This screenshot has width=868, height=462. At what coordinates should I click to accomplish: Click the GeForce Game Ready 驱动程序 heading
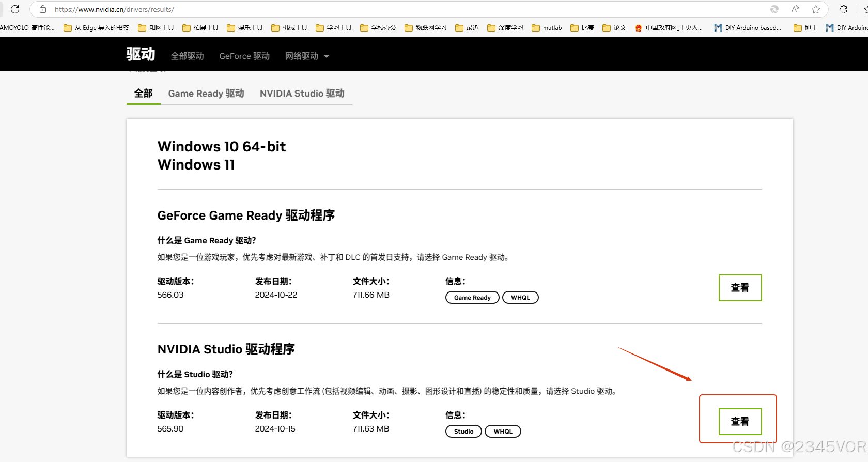click(246, 215)
